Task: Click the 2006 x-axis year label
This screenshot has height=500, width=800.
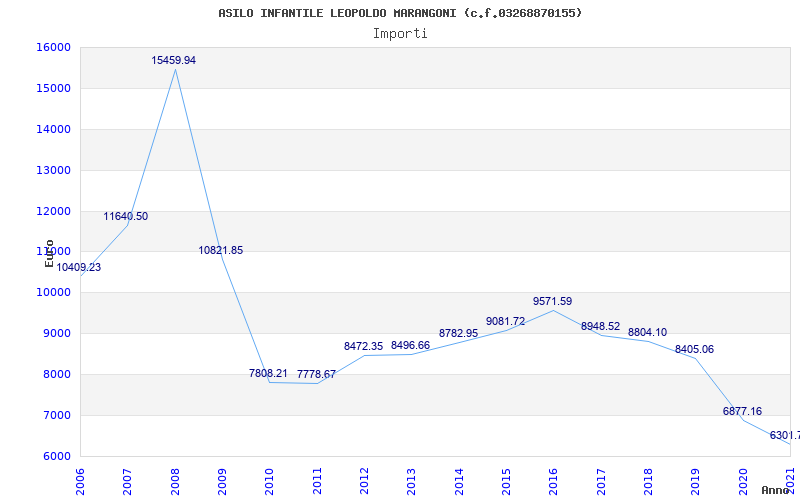Action: point(80,482)
